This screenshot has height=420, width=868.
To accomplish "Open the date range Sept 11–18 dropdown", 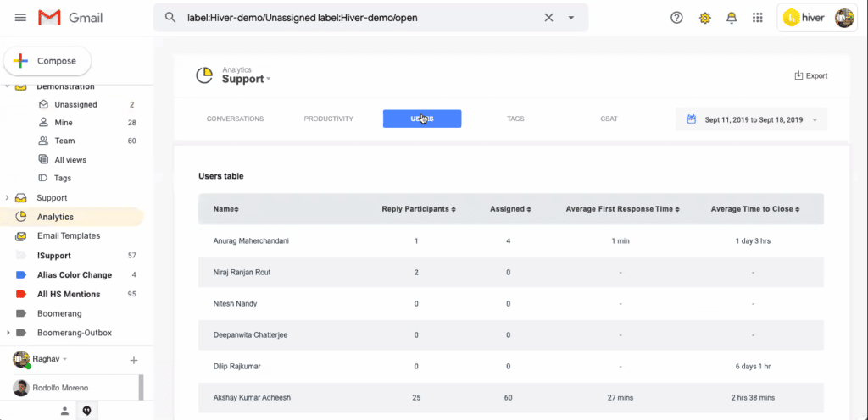I will point(751,119).
